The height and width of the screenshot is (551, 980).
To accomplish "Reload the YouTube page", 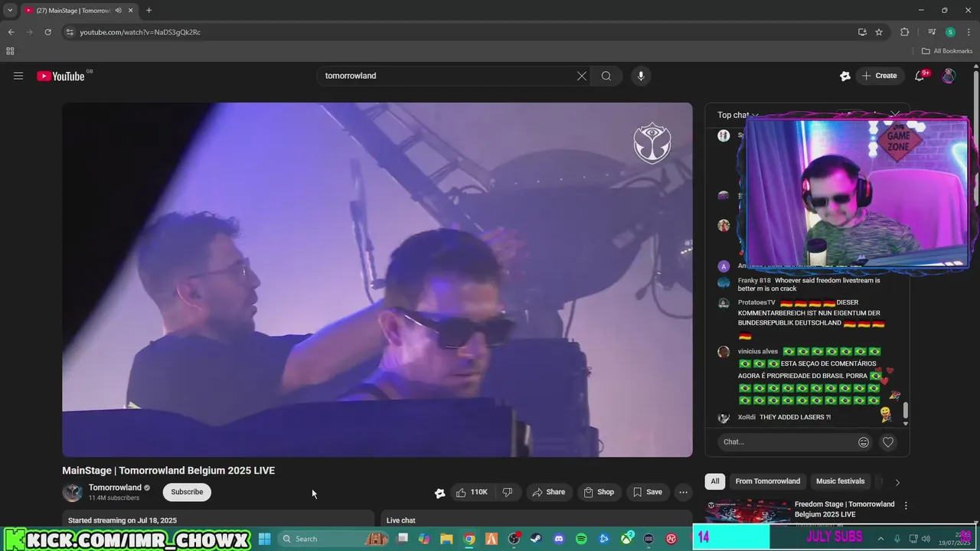I will pyautogui.click(x=47, y=32).
